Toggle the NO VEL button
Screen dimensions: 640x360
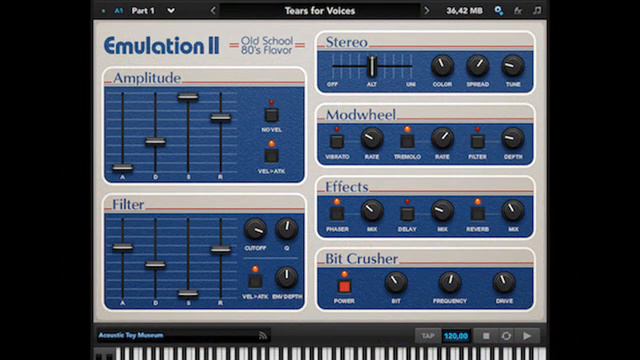pyautogui.click(x=271, y=115)
